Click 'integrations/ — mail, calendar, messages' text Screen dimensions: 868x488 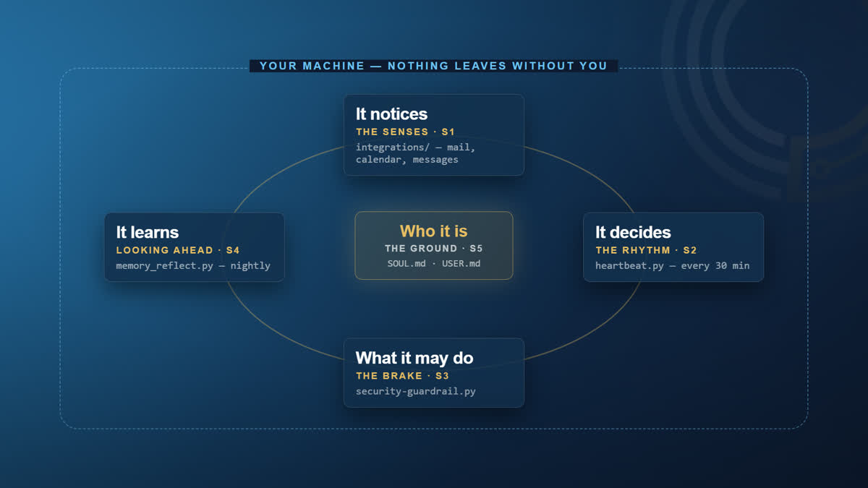click(416, 153)
